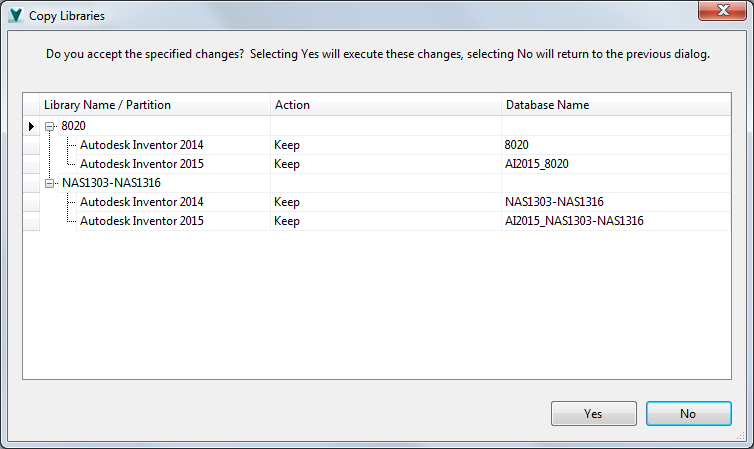Click Yes to accept the changes
The width and height of the screenshot is (754, 449).
click(x=593, y=413)
